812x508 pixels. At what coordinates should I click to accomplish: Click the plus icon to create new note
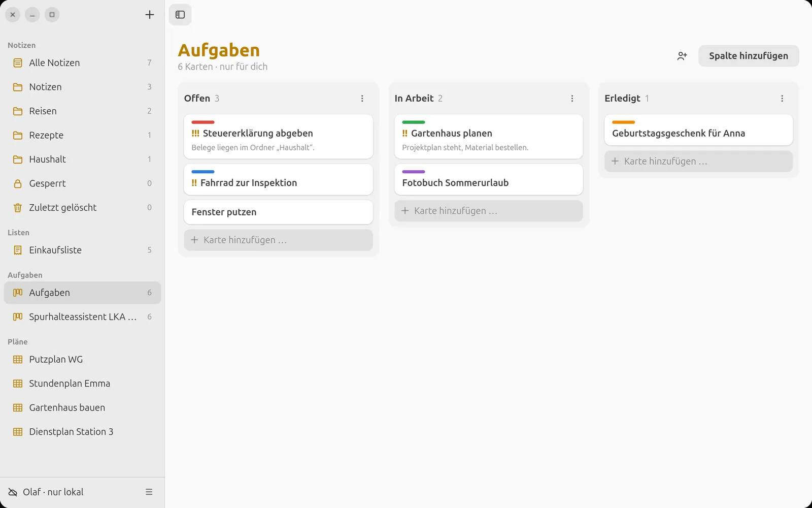point(149,15)
